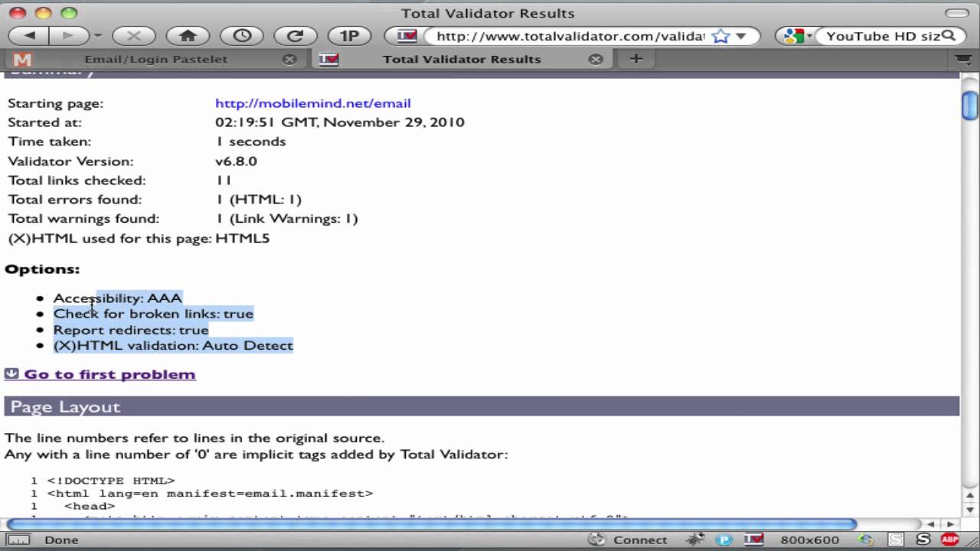Open the list all tabs dropdown
Image resolution: width=980 pixels, height=551 pixels.
point(963,59)
